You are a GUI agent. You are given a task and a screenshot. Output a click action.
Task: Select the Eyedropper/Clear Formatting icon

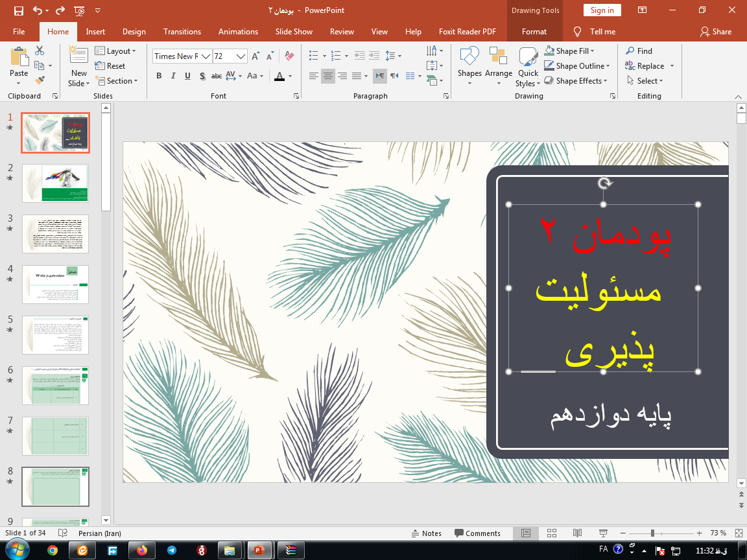(288, 56)
